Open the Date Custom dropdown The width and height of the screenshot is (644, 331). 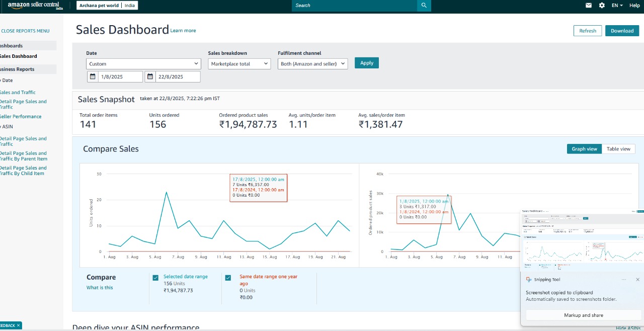pos(143,64)
